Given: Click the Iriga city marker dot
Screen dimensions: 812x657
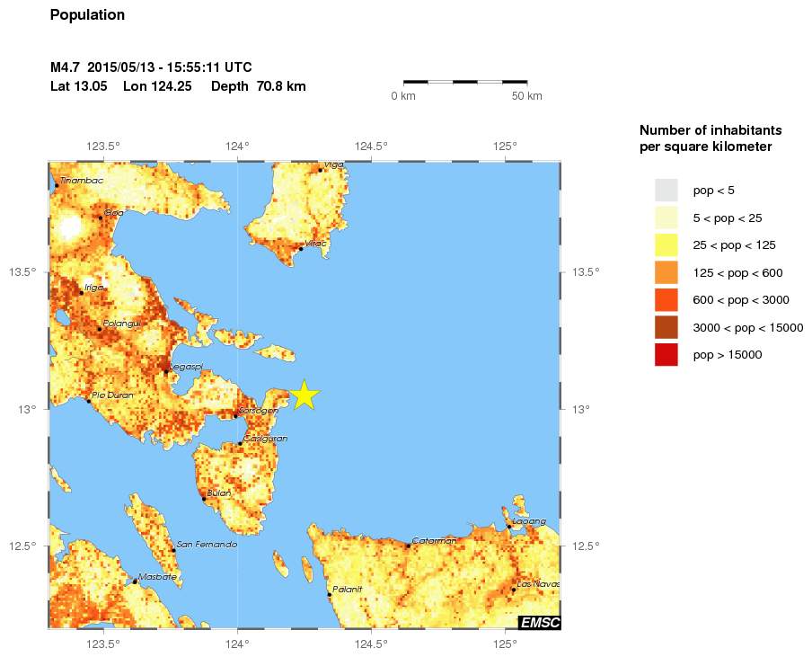Looking at the screenshot, I should [x=82, y=292].
